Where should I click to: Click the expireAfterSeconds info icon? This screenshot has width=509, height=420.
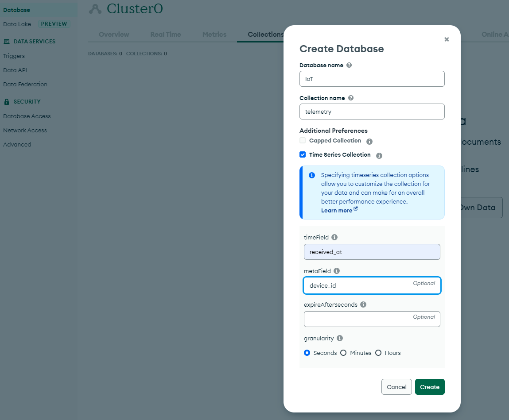363,304
